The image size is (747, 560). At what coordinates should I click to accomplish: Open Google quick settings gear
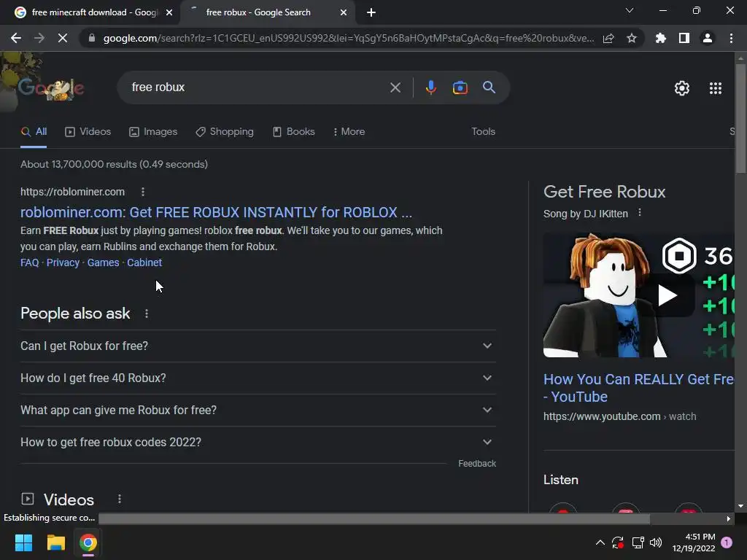[x=682, y=88]
